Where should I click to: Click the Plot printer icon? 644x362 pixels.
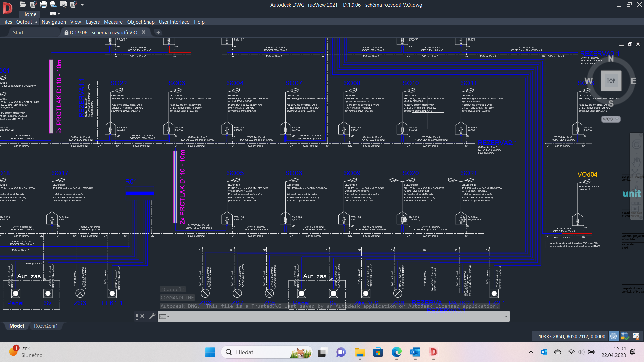click(43, 4)
